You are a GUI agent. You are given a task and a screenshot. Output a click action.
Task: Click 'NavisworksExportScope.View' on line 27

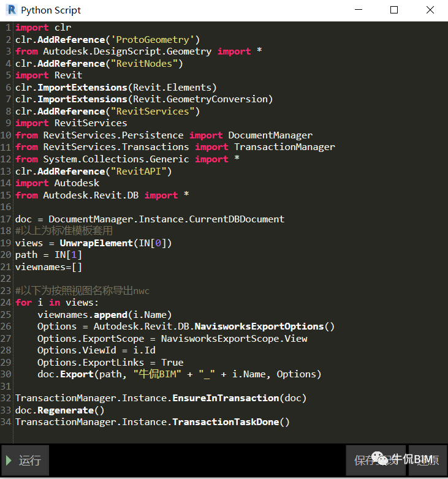(x=234, y=339)
